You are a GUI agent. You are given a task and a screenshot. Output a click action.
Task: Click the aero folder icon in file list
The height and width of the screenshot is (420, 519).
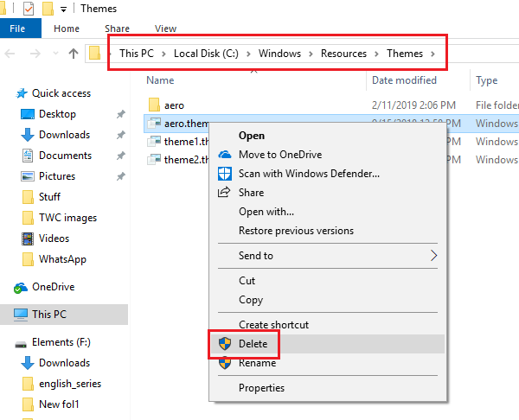pos(154,105)
